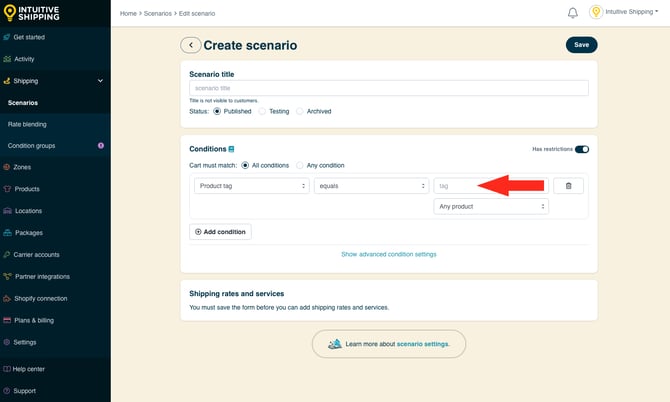Screen dimensions: 670x402
Task: Select Any condition radio button
Action: click(x=299, y=165)
